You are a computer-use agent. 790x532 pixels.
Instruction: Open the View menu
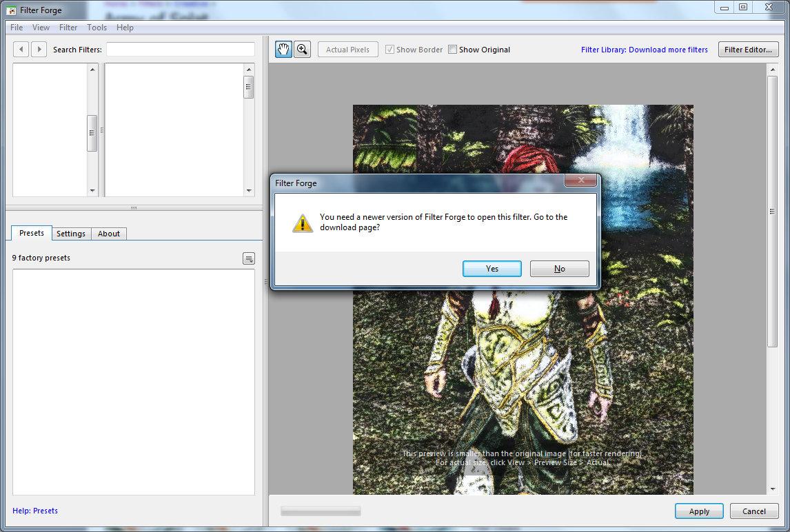point(41,27)
